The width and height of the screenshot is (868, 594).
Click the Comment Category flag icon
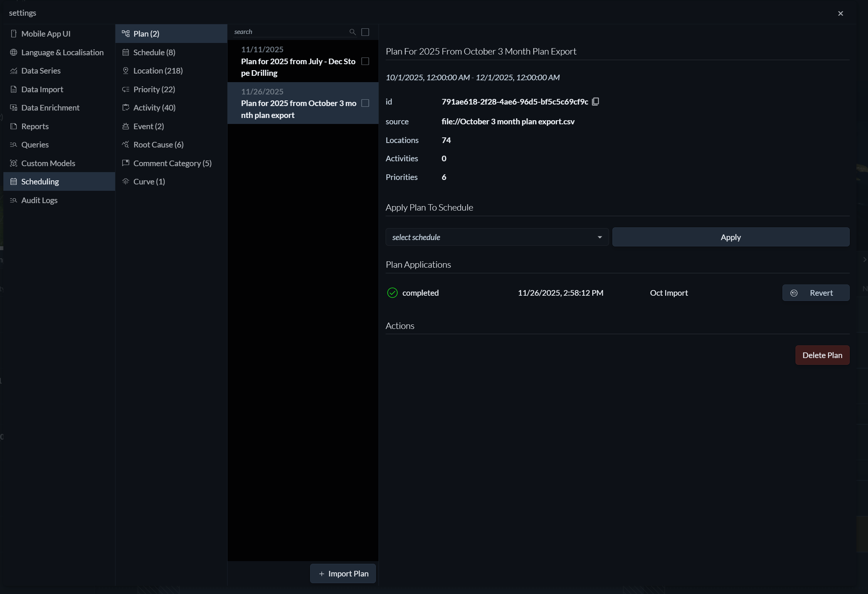coord(126,163)
